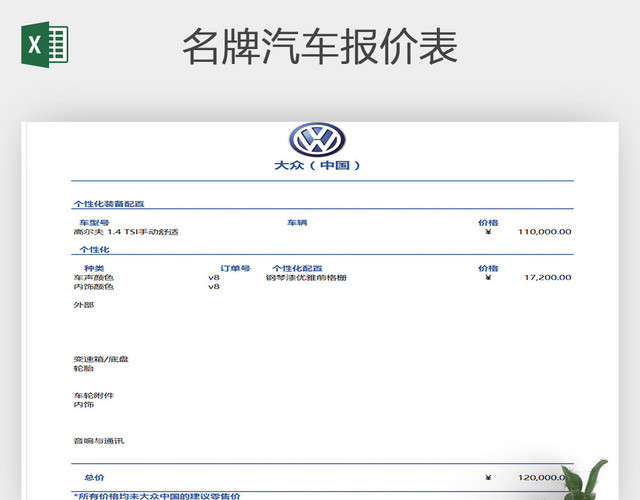Click the green Excel file icon
The width and height of the screenshot is (640, 500).
tap(44, 44)
